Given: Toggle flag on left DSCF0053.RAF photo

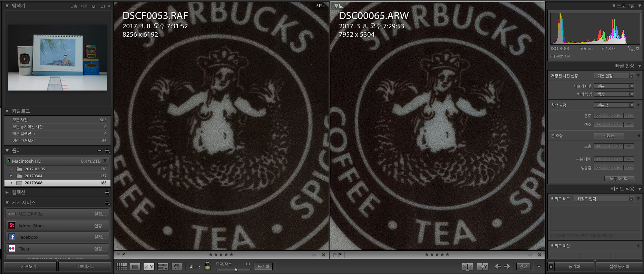Looking at the screenshot, I should [x=118, y=254].
